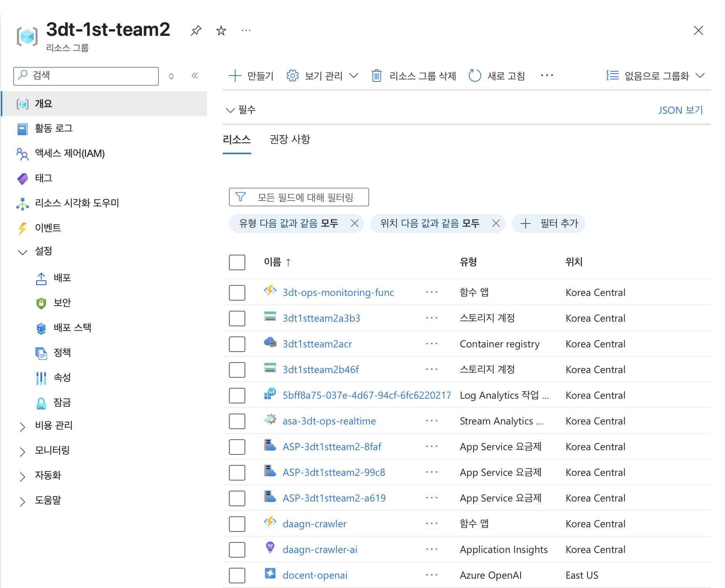
Task: Open toolbar overflow ellipsis menu
Action: click(x=547, y=76)
